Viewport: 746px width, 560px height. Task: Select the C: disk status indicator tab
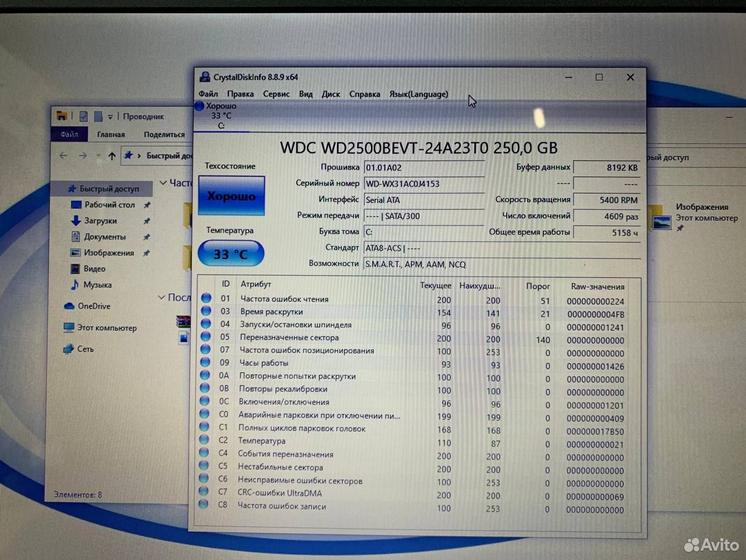(221, 116)
